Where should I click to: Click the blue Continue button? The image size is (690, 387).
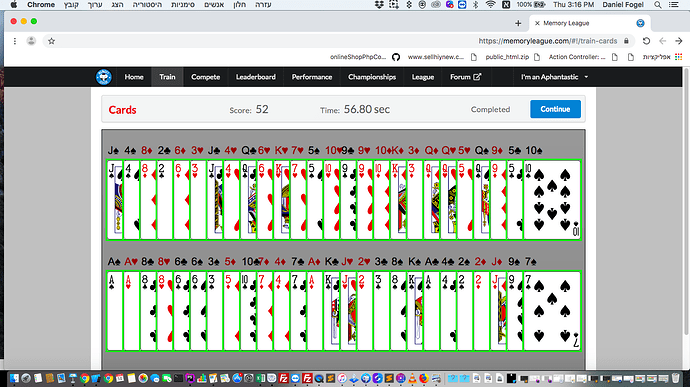pos(555,109)
